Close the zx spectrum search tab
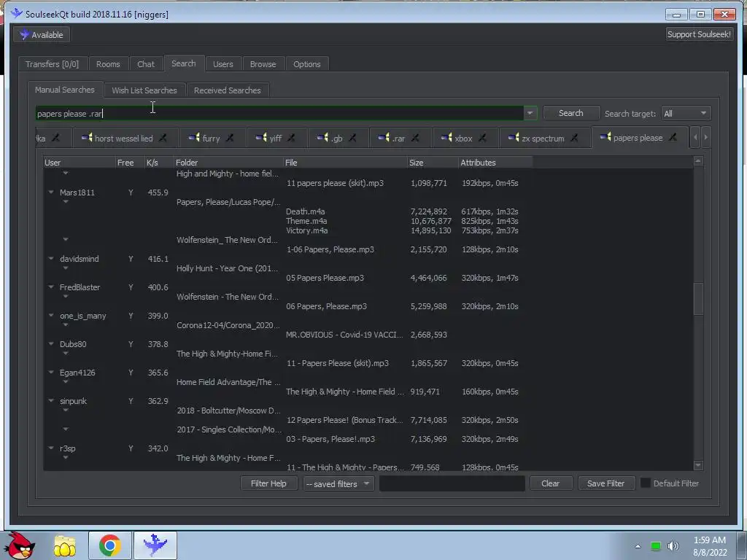 pyautogui.click(x=575, y=138)
